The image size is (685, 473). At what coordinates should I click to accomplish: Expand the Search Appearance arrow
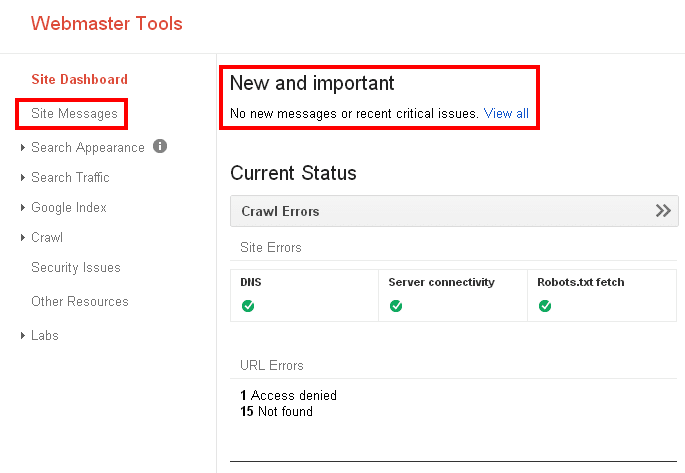click(23, 148)
